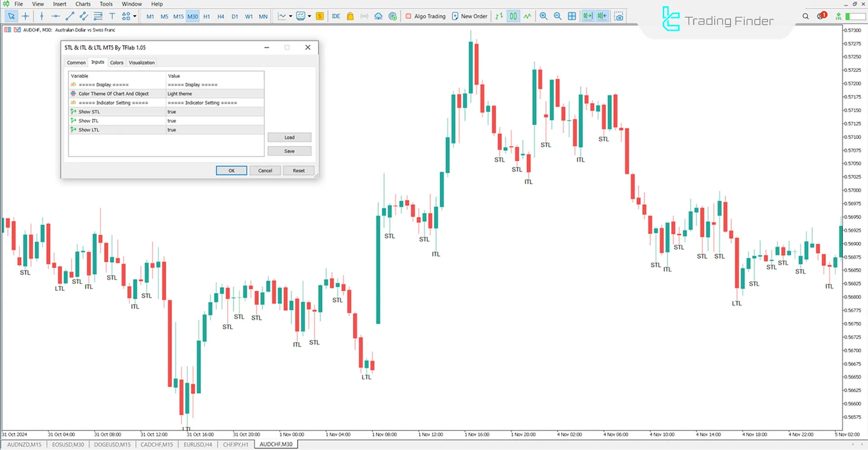Pick the trendline drawing tool
The width and height of the screenshot is (868, 450).
point(70,16)
